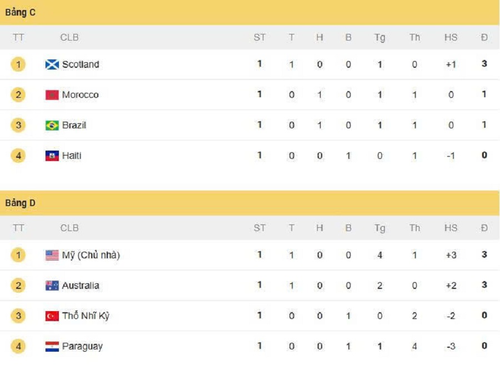
Task: Click the HS column header in Bảng C
Action: tap(451, 37)
